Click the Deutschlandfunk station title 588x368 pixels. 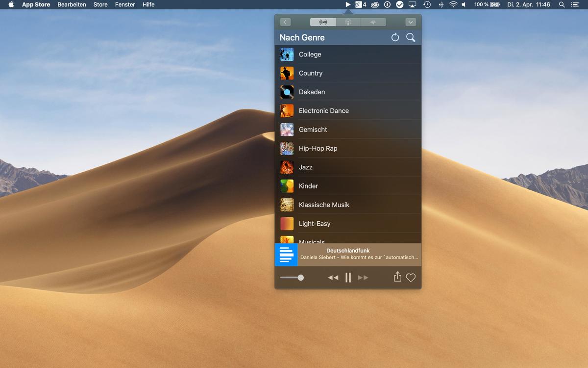coord(348,251)
